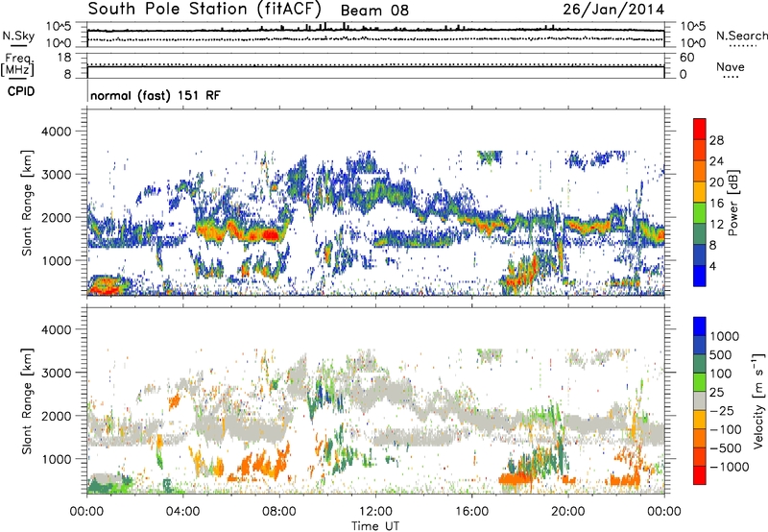Click the 16:00 time tick label
The height and width of the screenshot is (532, 768).
tap(471, 512)
